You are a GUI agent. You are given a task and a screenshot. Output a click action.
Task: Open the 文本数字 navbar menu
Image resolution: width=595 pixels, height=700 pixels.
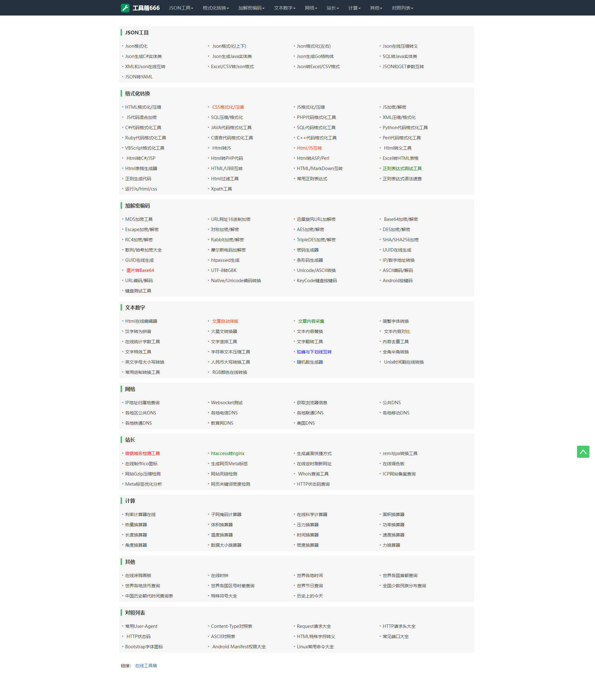284,8
